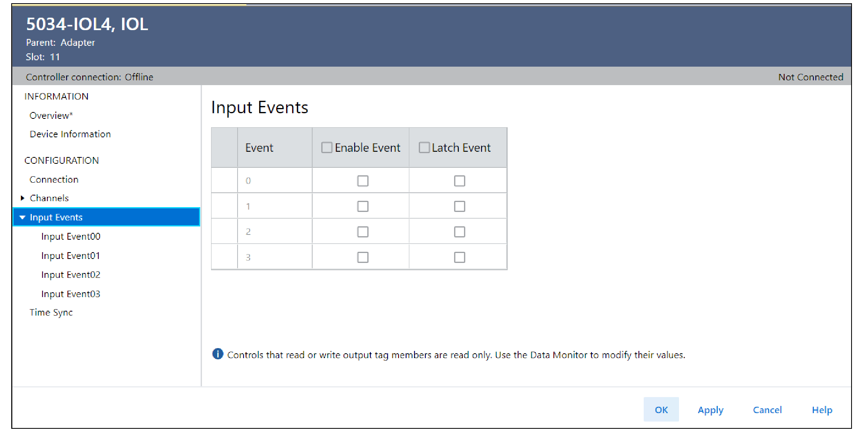The image size is (868, 432).
Task: Select Channels in the navigation tree
Action: coord(49,198)
